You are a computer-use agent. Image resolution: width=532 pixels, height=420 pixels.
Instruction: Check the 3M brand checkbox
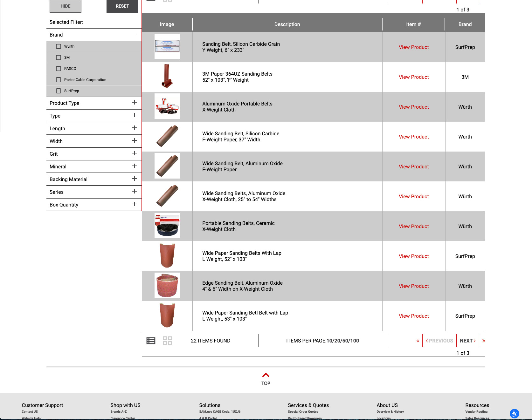(x=59, y=58)
